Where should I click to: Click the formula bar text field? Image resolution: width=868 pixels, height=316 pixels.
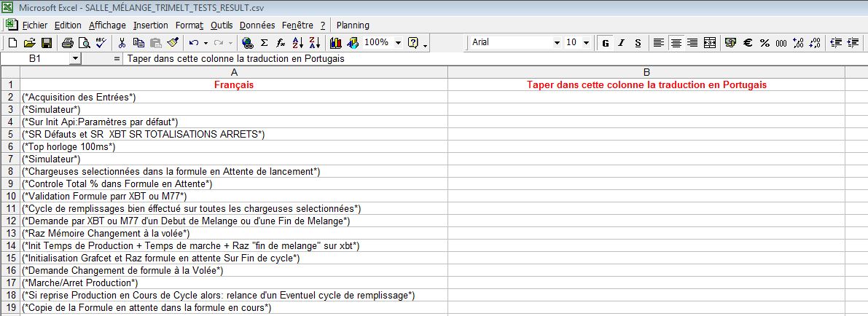click(x=437, y=59)
